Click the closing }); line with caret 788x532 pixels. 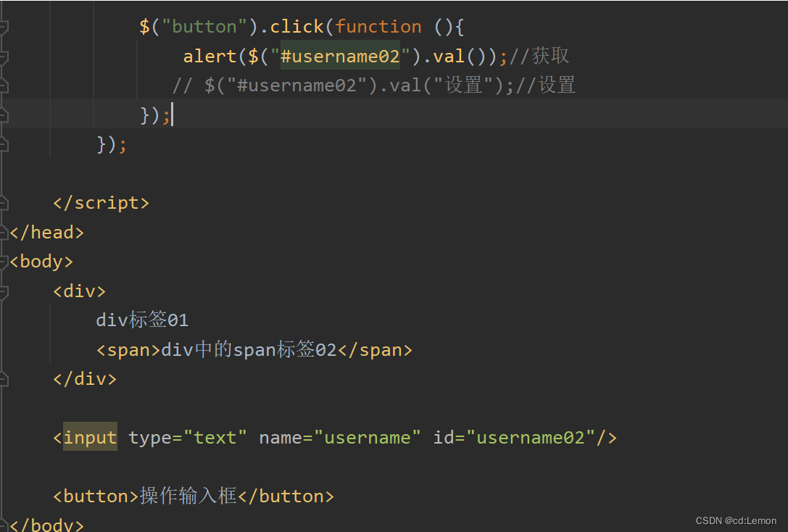154,115
